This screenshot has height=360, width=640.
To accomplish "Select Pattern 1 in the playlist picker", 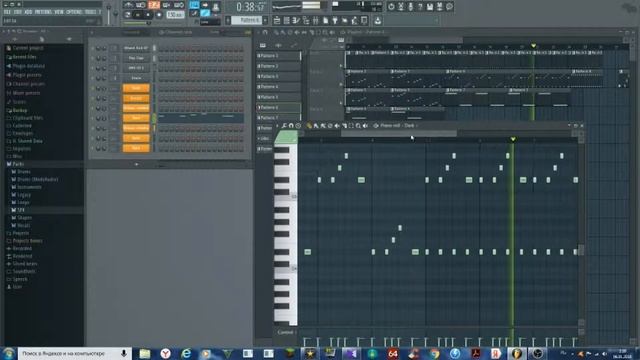I will tap(279, 56).
